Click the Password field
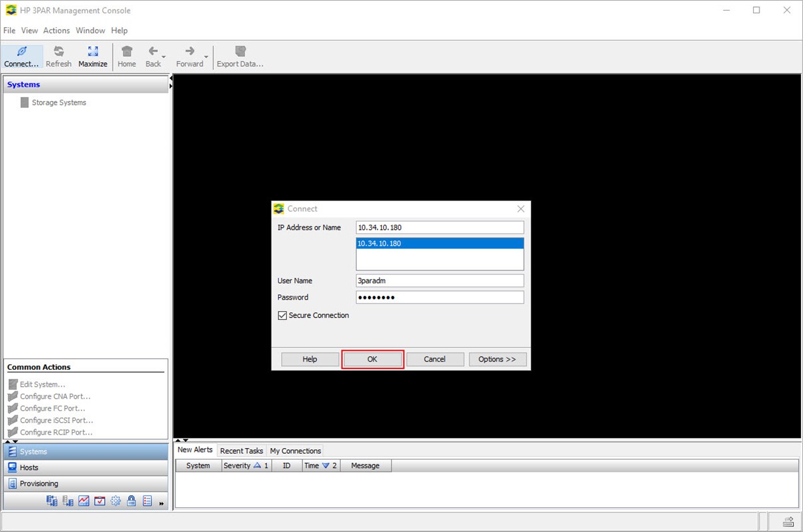This screenshot has width=803, height=532. coord(440,297)
